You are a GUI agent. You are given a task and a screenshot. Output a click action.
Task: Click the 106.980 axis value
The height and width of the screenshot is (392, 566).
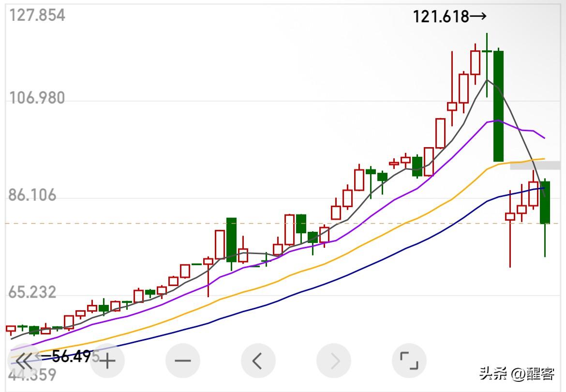coord(37,98)
